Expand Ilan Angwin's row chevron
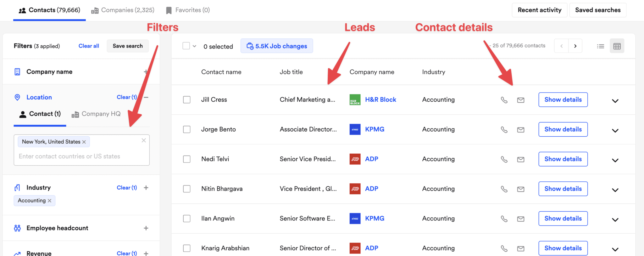644x256 pixels. 615,219
